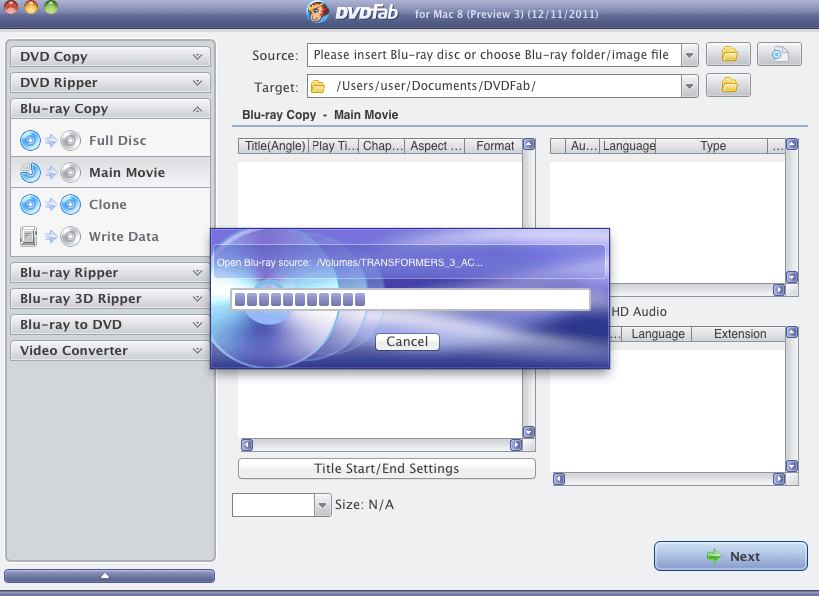Open the Target path dropdown arrow

click(x=689, y=86)
